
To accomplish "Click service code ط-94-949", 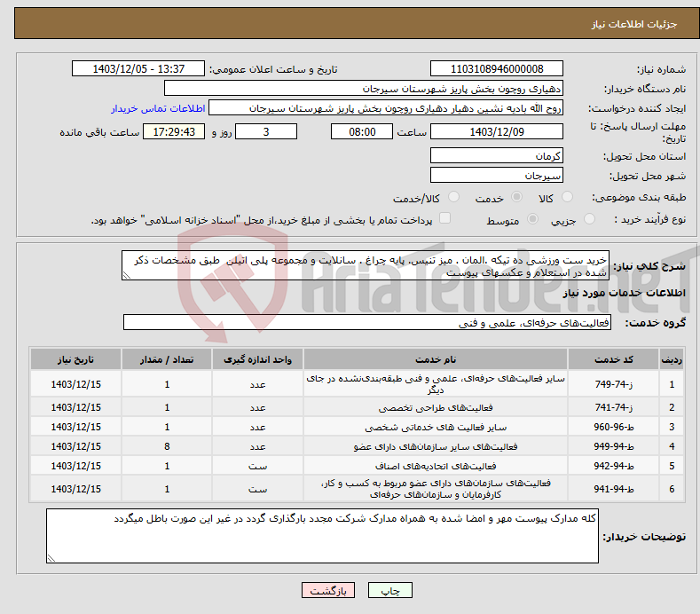I will pos(613,446).
